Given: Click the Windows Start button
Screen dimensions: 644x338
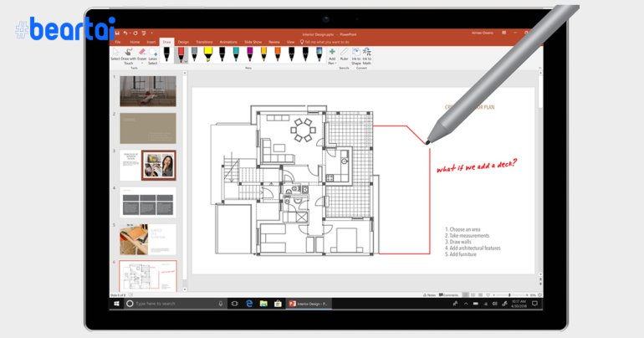Looking at the screenshot, I should [x=116, y=304].
